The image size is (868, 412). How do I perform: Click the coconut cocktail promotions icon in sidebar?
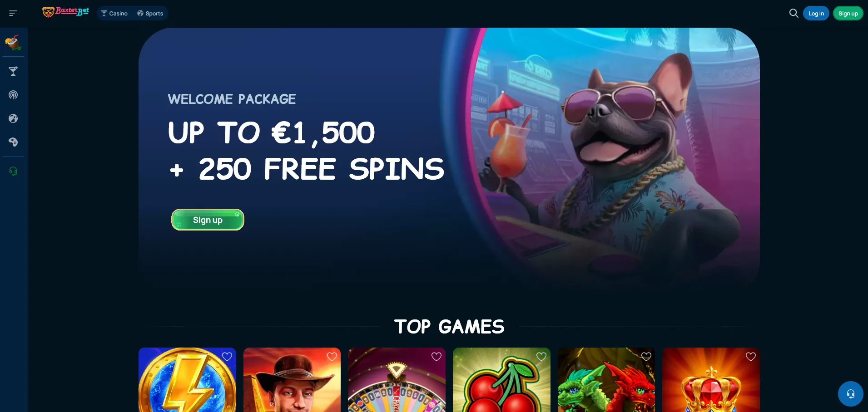tap(13, 42)
